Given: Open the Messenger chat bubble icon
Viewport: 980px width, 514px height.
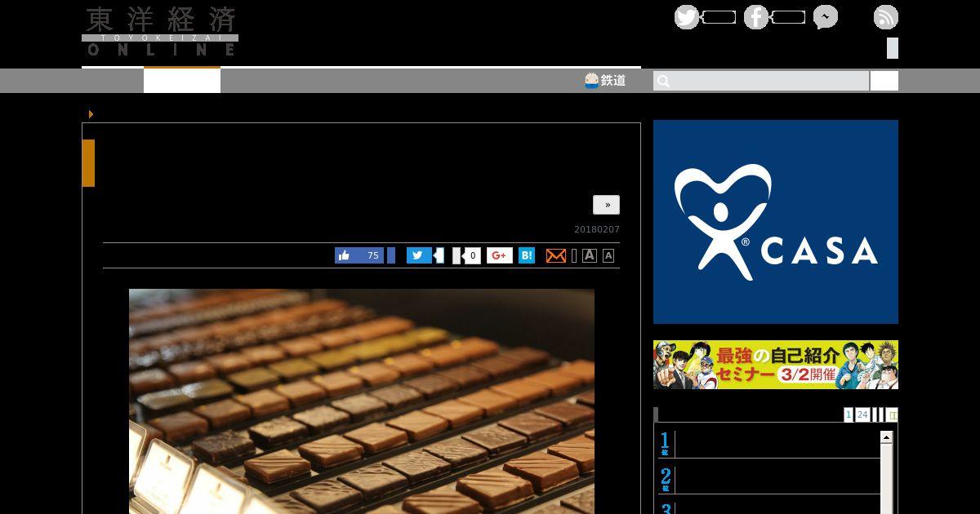Looking at the screenshot, I should [x=825, y=17].
